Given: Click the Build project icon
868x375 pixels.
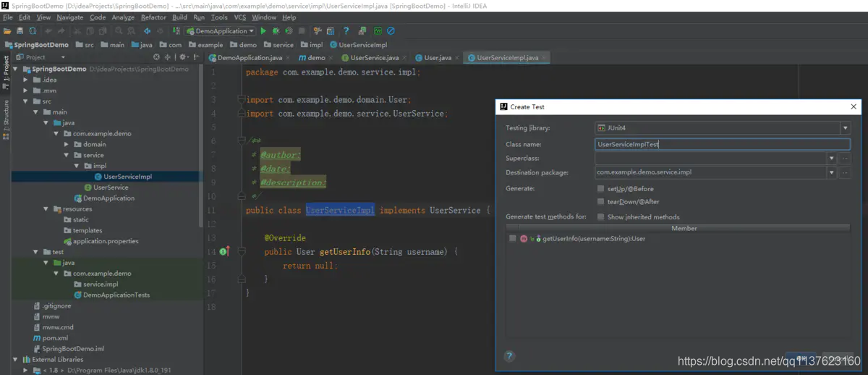Looking at the screenshot, I should coord(176,31).
